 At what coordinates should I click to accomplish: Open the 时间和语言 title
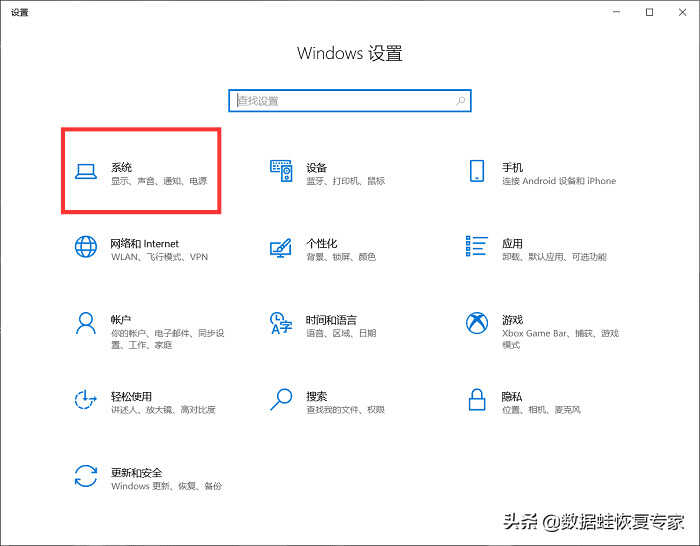[331, 320]
